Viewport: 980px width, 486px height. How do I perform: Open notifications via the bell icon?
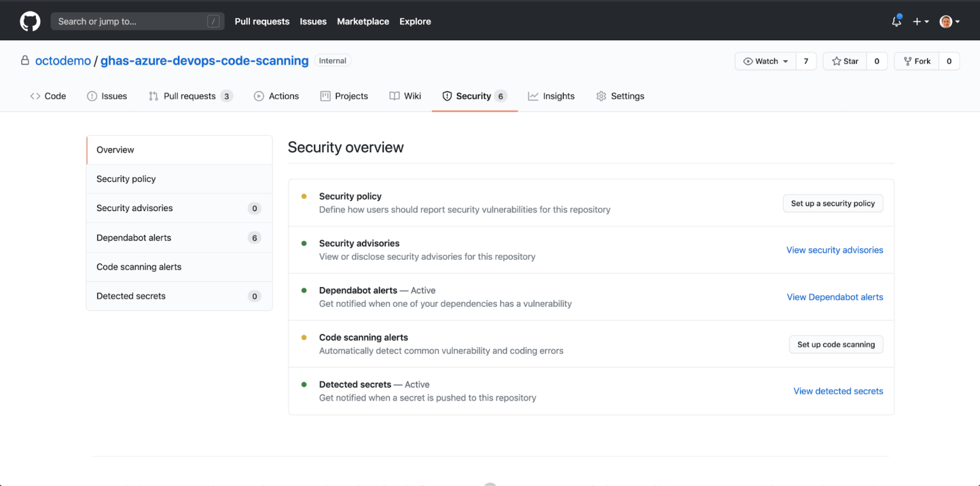point(896,20)
